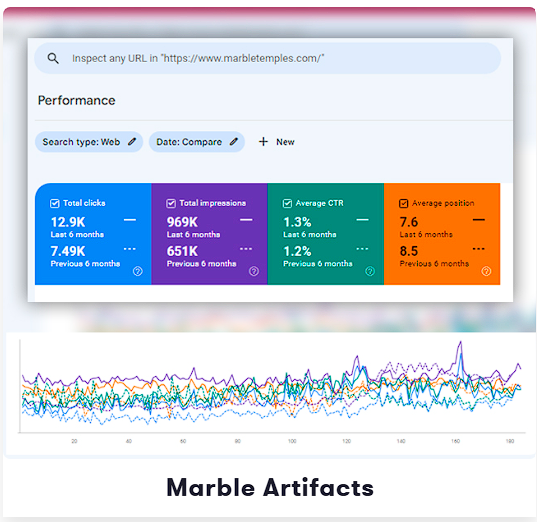The image size is (537, 522).
Task: Toggle the Total clicks checkbox
Action: point(55,203)
